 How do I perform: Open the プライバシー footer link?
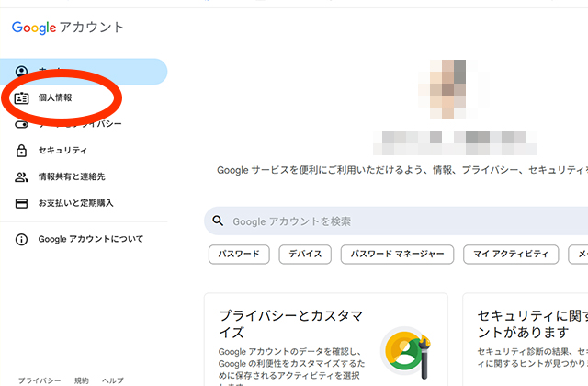coord(40,380)
